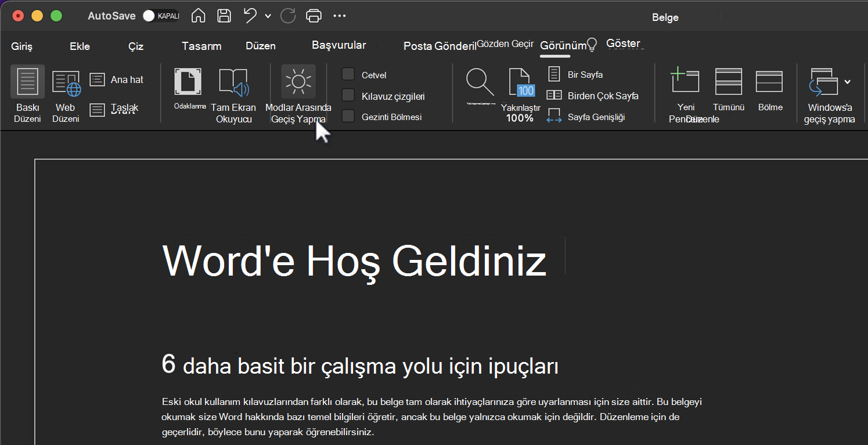The image size is (868, 445).
Task: Switch to the Gözden Geçir tab
Action: point(505,45)
